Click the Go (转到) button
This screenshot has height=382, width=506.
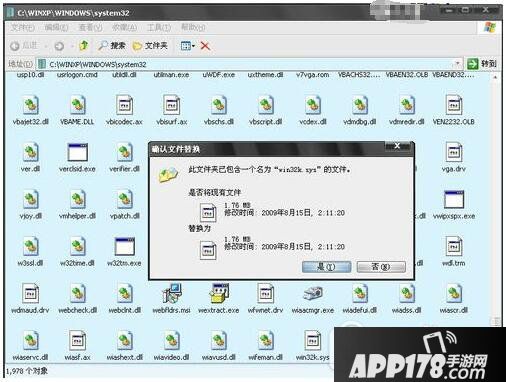pos(482,63)
